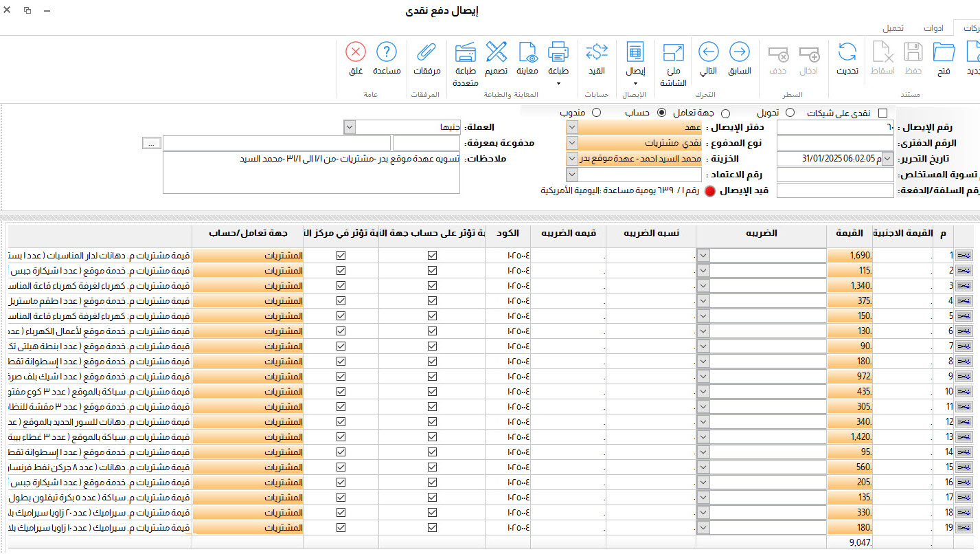Screen dimensions: 980x554
Task: Click the السابق (Previous) arrow icon
Action: (x=739, y=52)
